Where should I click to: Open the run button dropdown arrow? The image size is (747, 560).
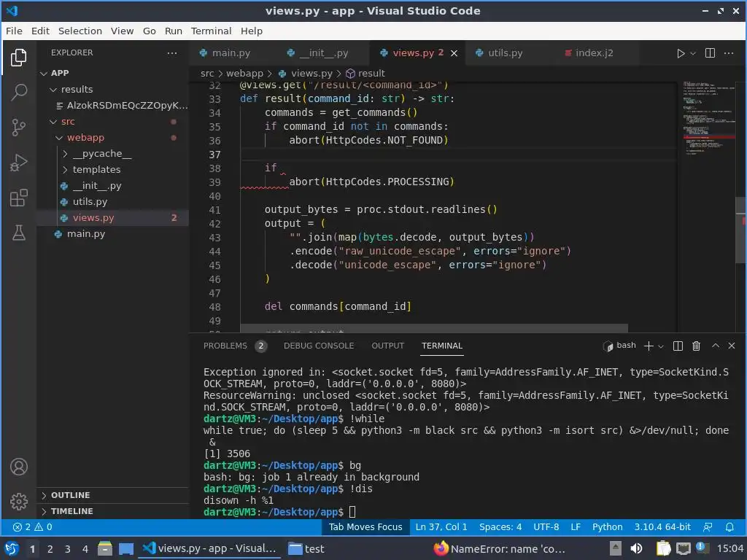693,53
